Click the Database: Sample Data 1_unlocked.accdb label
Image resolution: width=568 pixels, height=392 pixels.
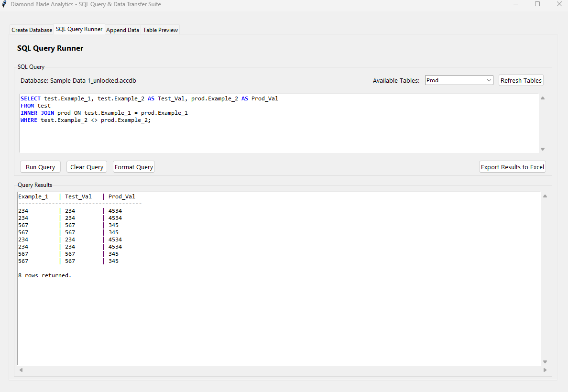tap(78, 80)
